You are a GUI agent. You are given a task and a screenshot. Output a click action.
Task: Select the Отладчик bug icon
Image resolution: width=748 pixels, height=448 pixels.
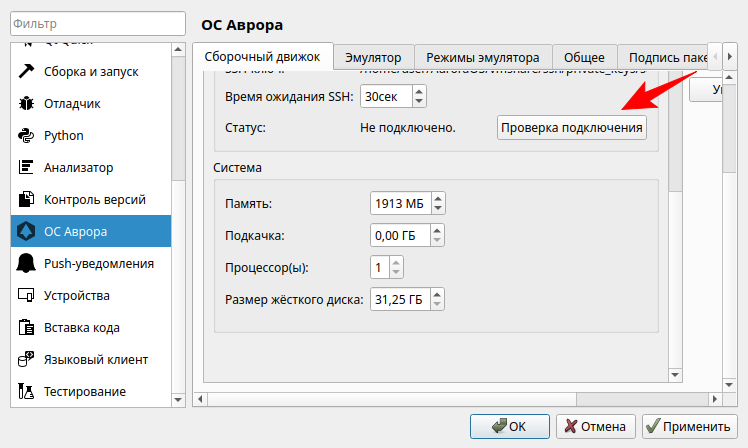pyautogui.click(x=26, y=103)
